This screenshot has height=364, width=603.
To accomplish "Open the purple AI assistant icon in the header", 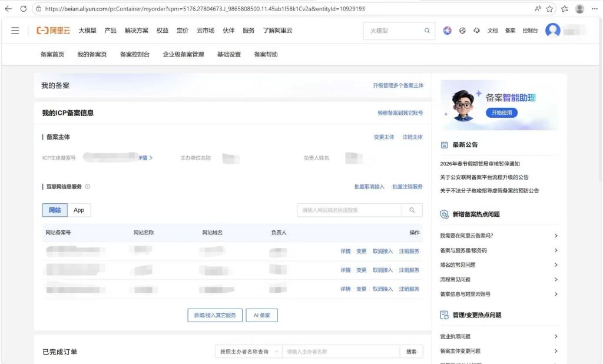I will click(448, 31).
